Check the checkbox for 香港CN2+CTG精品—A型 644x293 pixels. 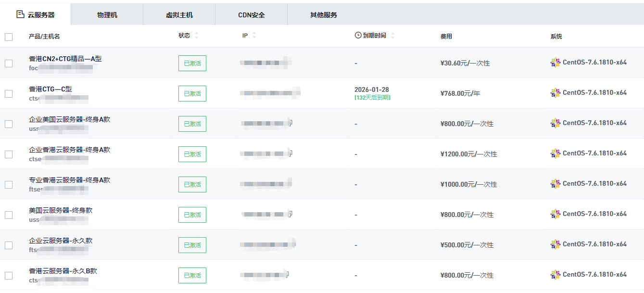8,63
